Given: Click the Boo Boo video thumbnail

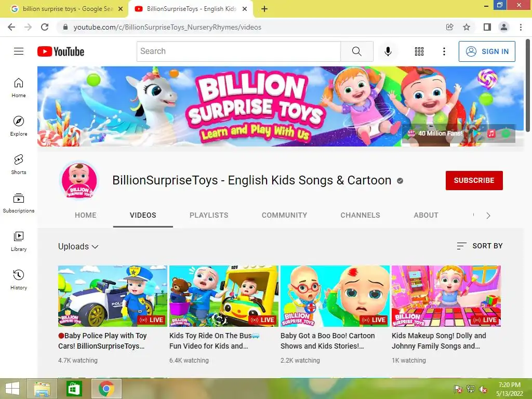Looking at the screenshot, I should click(x=335, y=296).
